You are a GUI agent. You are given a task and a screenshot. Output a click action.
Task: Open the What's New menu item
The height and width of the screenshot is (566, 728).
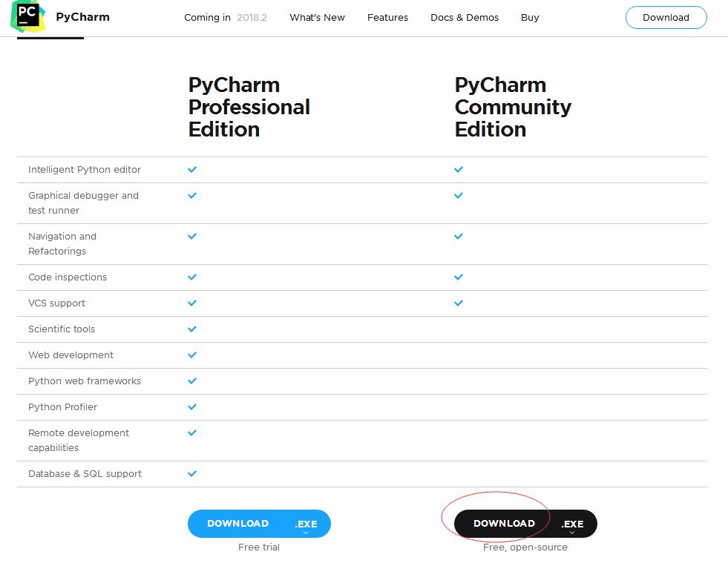click(317, 17)
